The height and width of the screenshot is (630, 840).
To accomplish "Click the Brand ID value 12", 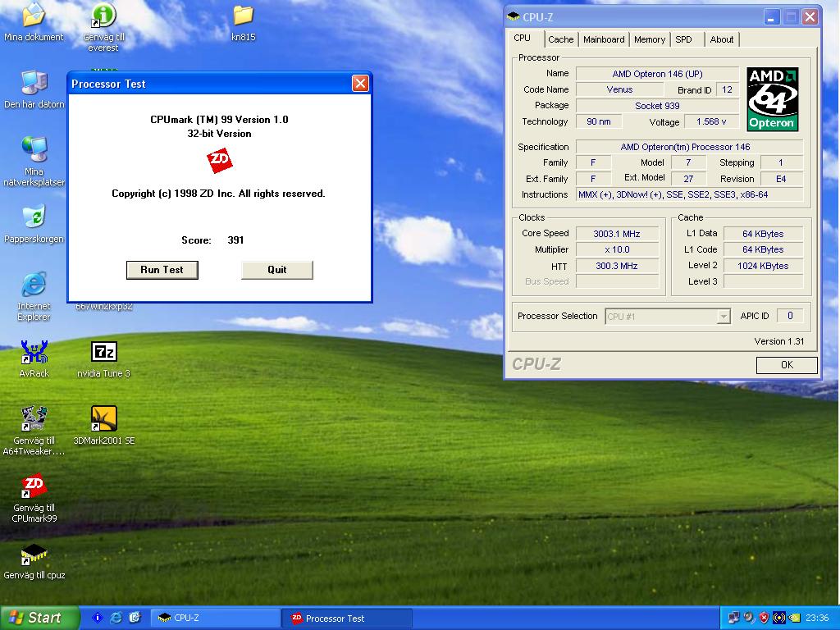I will point(727,89).
